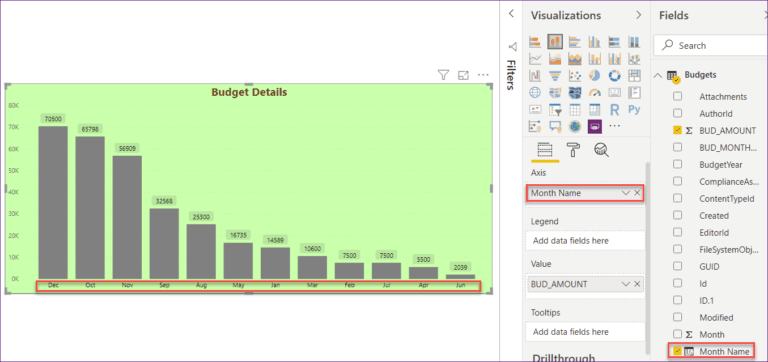Open BUD_AMOUNT value field dropdown
This screenshot has height=362, width=768.
coord(625,284)
